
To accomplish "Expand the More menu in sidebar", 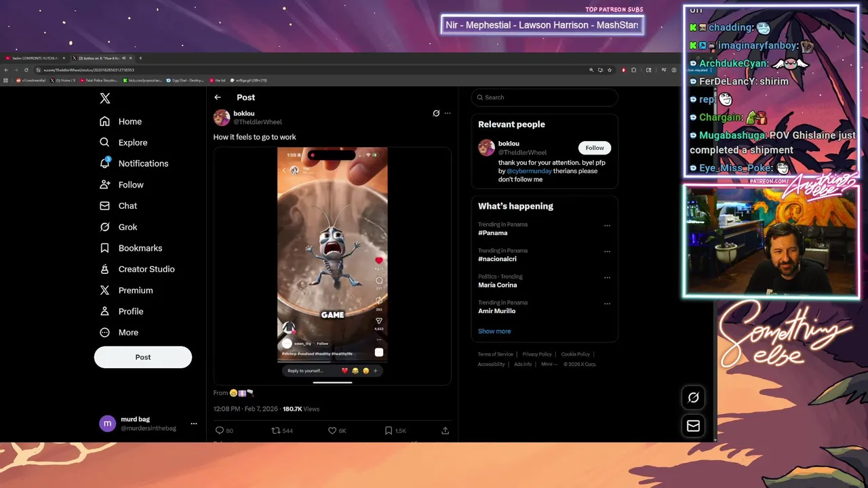I will 119,332.
